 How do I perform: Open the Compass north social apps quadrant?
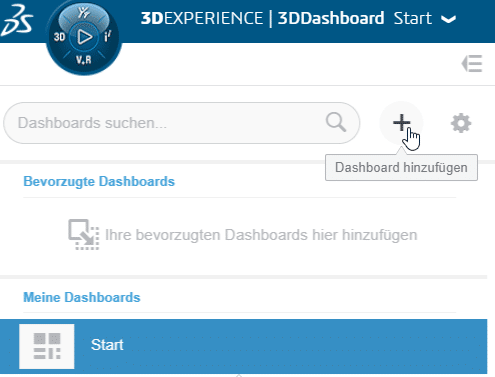pyautogui.click(x=84, y=13)
